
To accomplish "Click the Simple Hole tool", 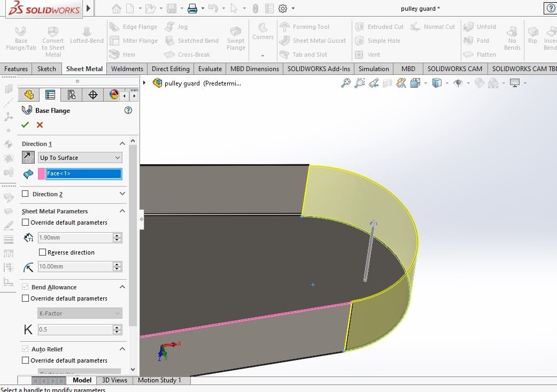I will pos(377,41).
